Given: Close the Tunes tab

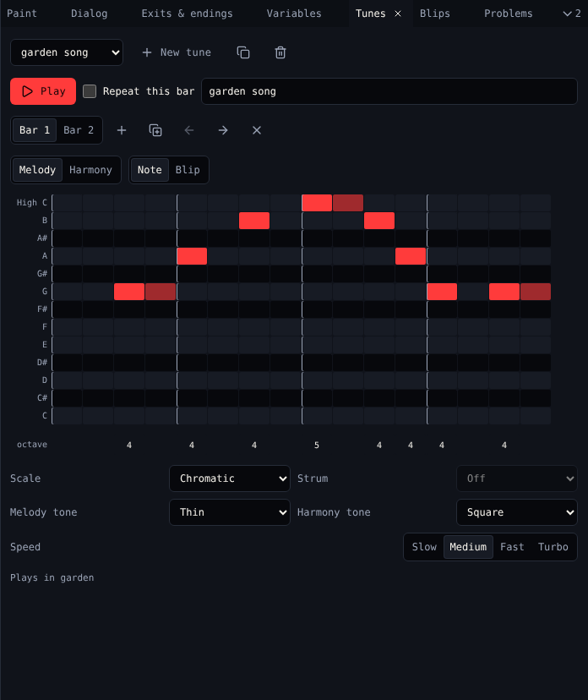Looking at the screenshot, I should 398,14.
